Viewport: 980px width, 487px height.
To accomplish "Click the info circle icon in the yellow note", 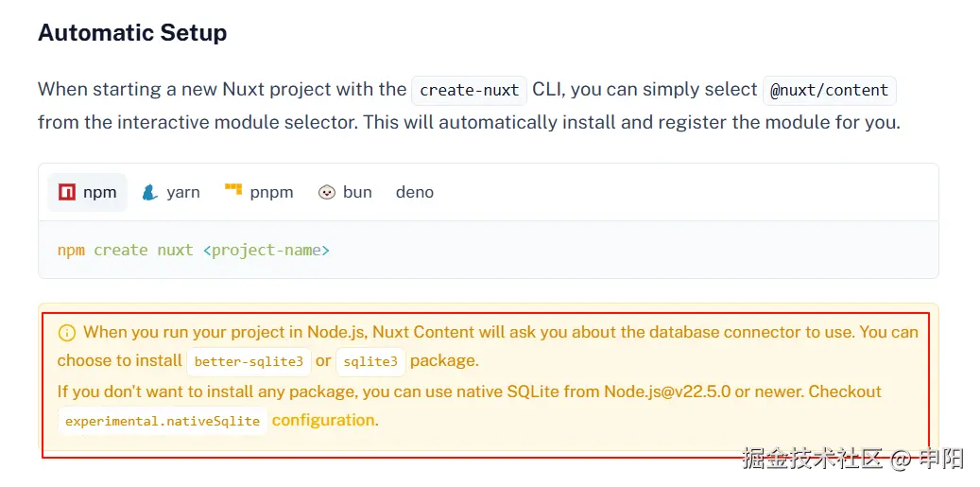I will (67, 333).
